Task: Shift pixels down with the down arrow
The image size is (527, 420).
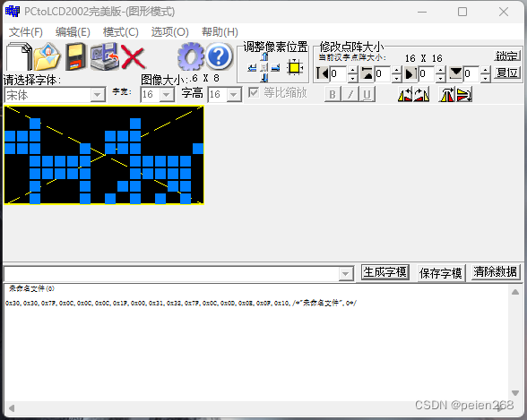Action: [x=264, y=78]
